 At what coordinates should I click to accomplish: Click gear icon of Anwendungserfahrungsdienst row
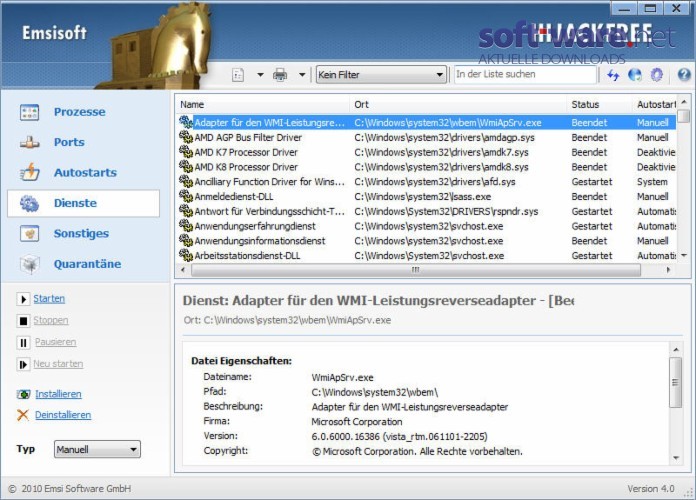tap(186, 225)
